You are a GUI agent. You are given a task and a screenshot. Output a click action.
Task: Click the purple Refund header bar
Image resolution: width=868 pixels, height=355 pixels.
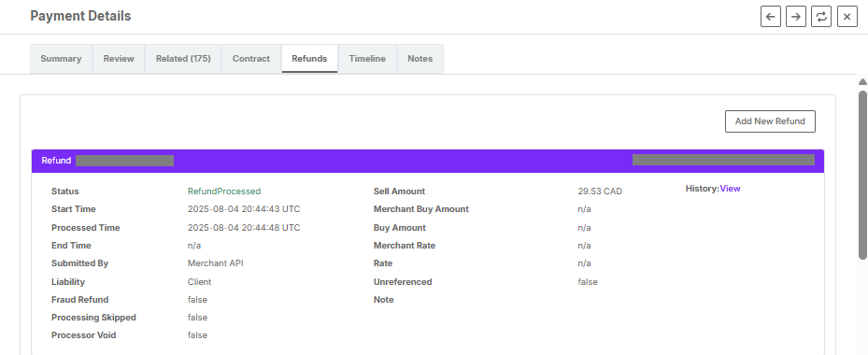pyautogui.click(x=428, y=161)
